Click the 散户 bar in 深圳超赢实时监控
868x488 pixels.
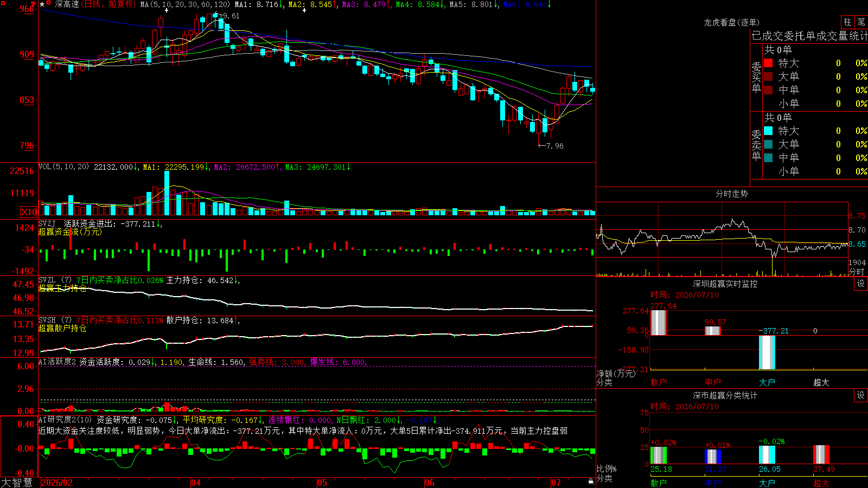point(658,323)
